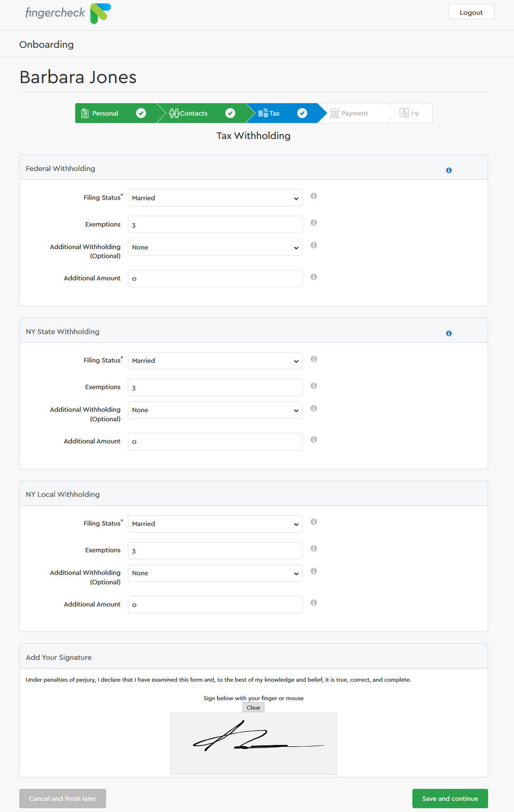Expand NY State Additional Withholding dropdown
This screenshot has width=514, height=812.
[x=215, y=410]
